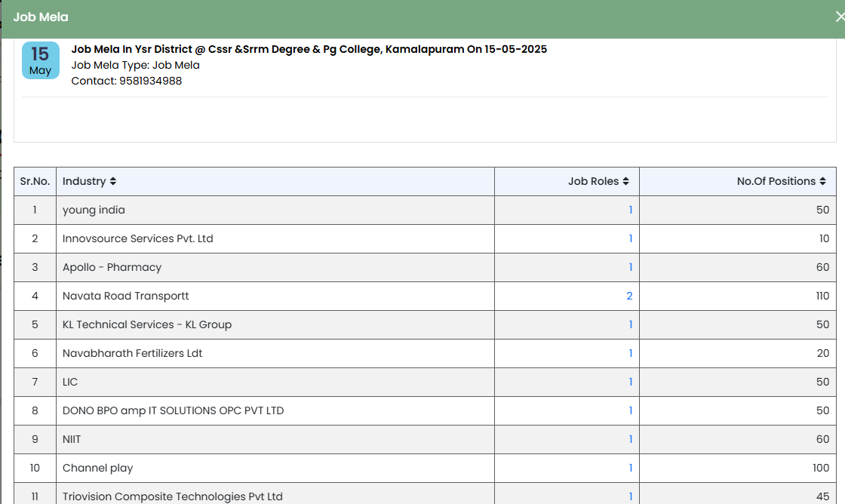Open job roles link for Triovision Composite Technologies

pyautogui.click(x=631, y=496)
